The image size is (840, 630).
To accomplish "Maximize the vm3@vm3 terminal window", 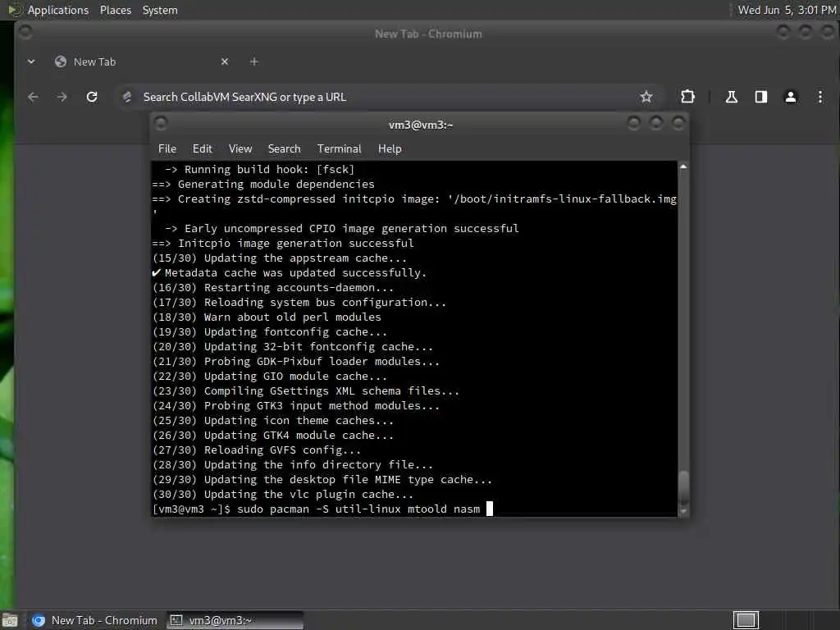I will pyautogui.click(x=655, y=124).
